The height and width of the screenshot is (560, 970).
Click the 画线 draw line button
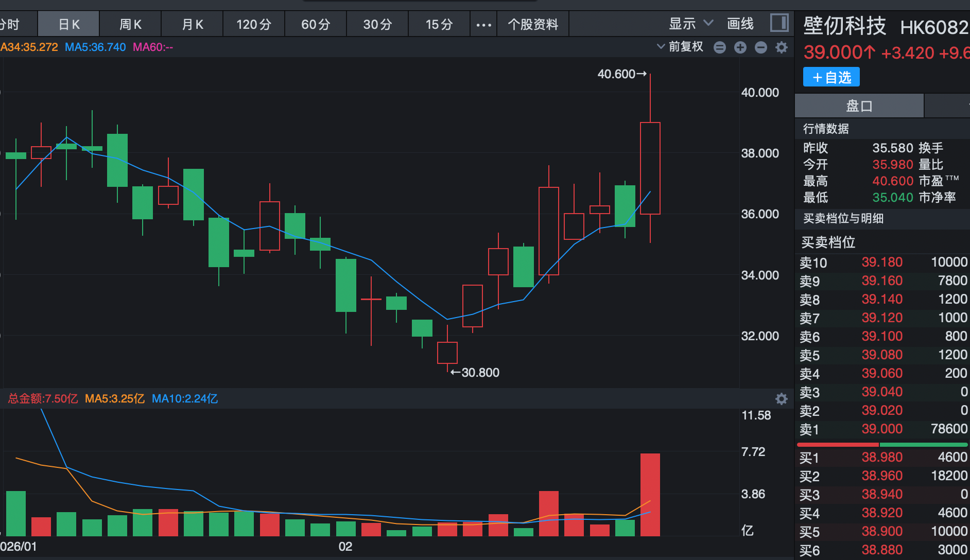tap(740, 24)
